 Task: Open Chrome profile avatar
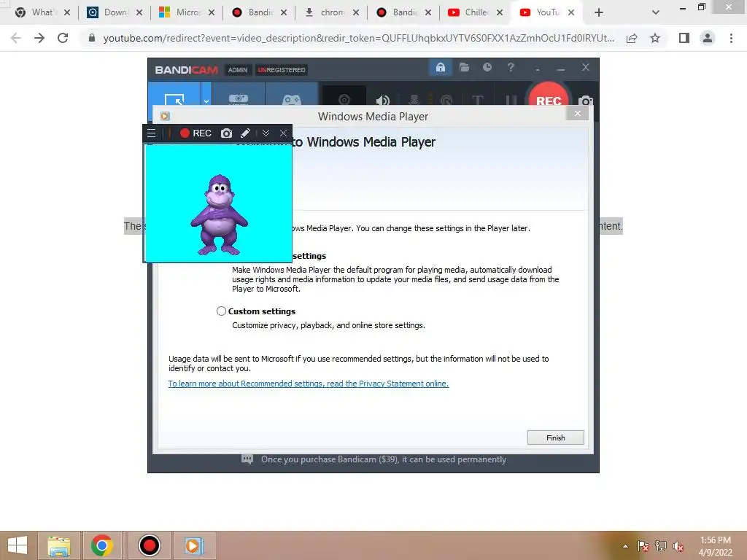708,38
